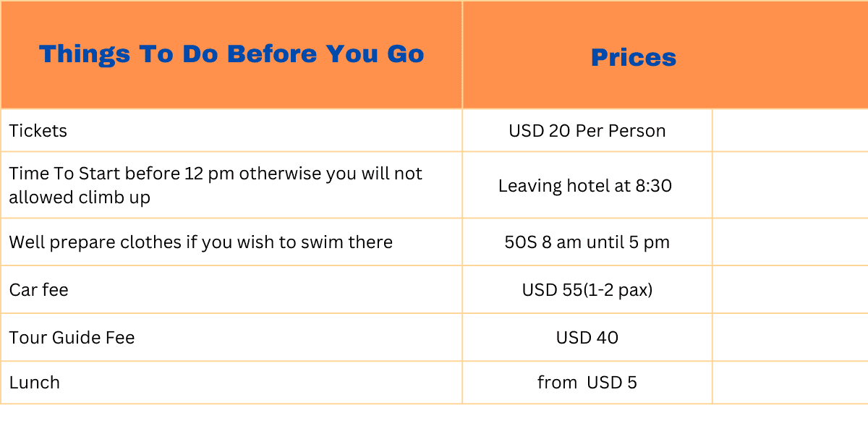Click the empty cell right of 'Leaving hotel at 8:30'
The height and width of the screenshot is (434, 868).
[790, 186]
